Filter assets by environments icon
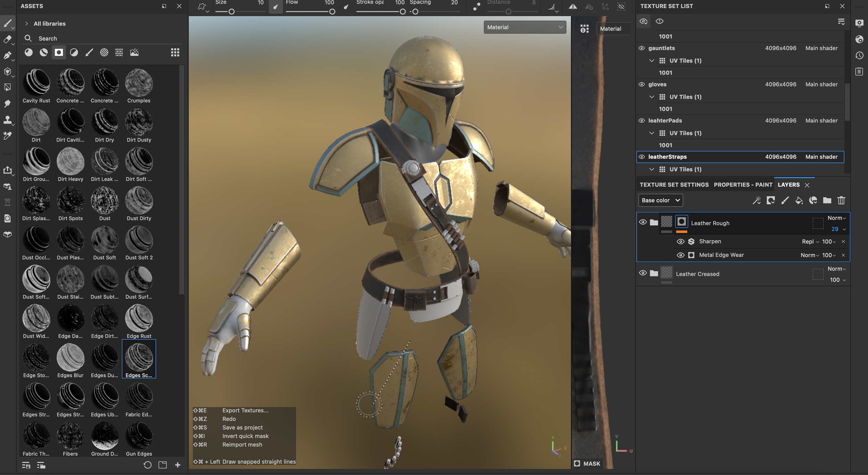This screenshot has width=868, height=475. (x=134, y=52)
